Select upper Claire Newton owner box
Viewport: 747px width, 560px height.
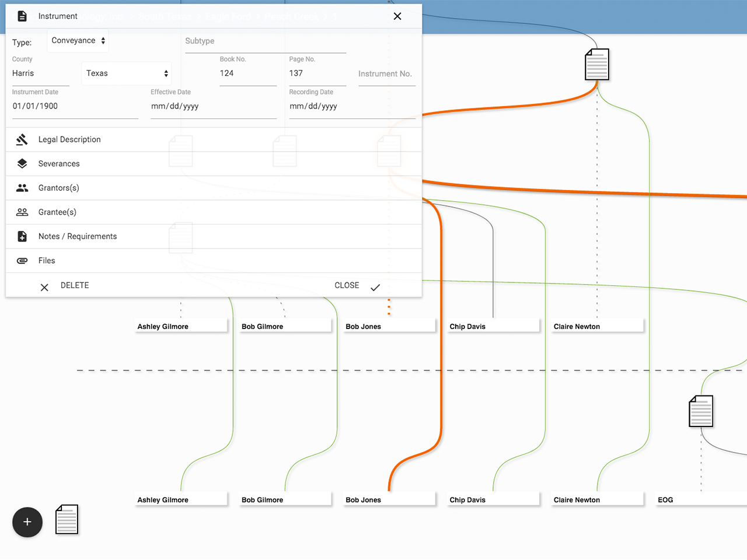(x=598, y=326)
